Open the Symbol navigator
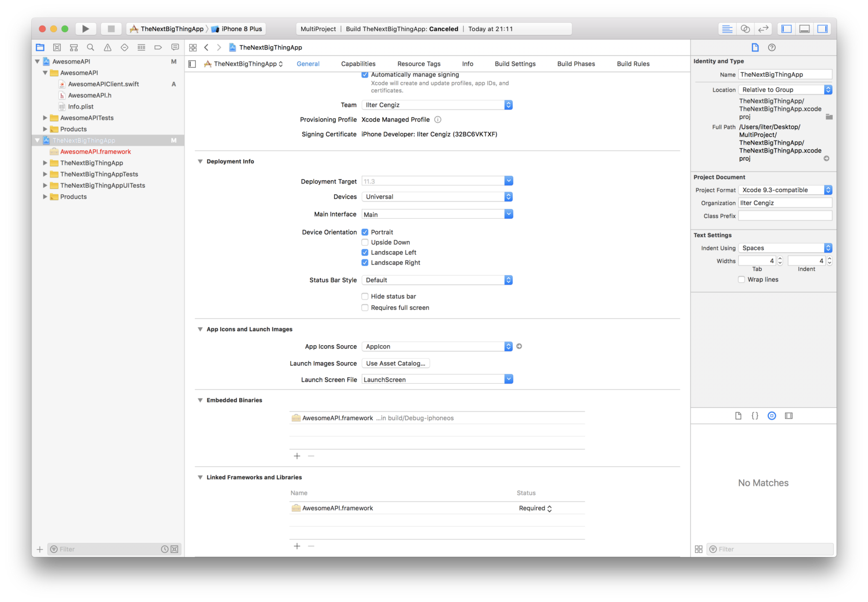868x602 pixels. click(74, 47)
